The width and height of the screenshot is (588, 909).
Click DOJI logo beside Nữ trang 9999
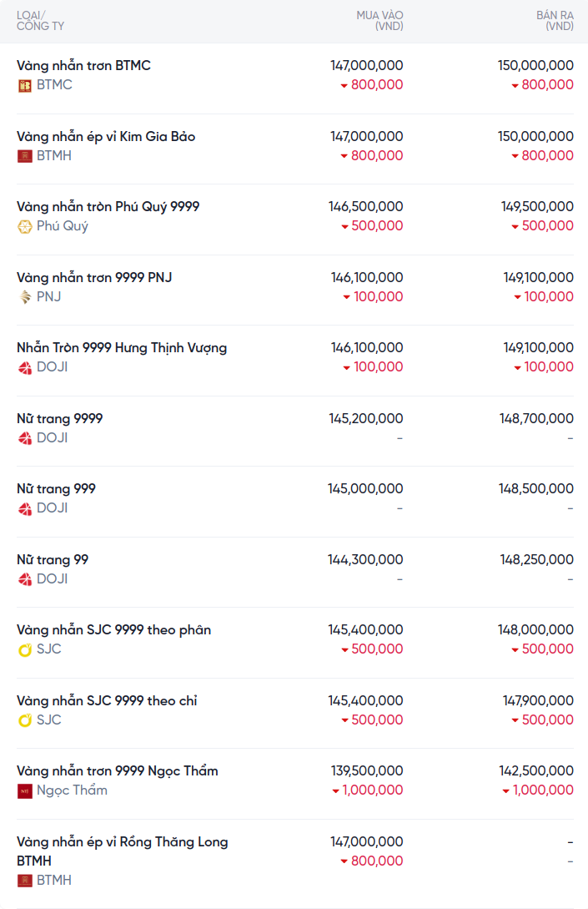[25, 438]
